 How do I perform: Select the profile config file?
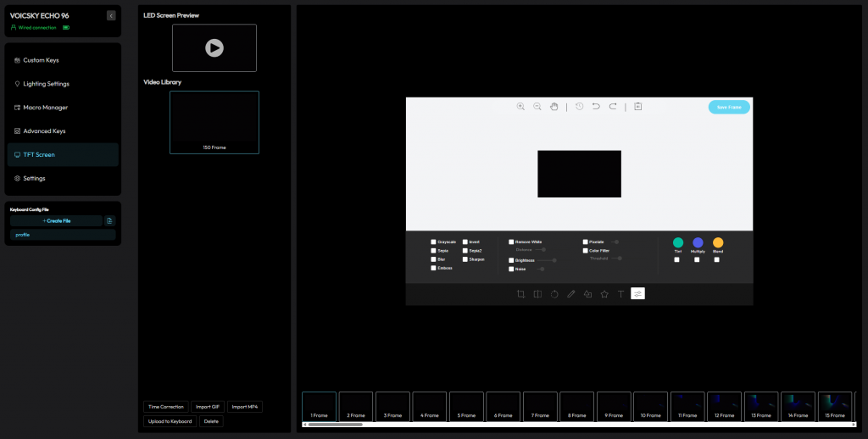coord(63,235)
